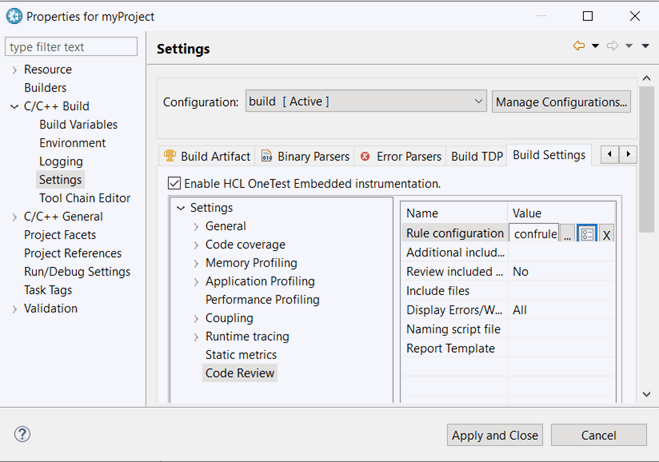Open the rule configuration editor icon
This screenshot has width=659, height=462.
pyautogui.click(x=587, y=233)
